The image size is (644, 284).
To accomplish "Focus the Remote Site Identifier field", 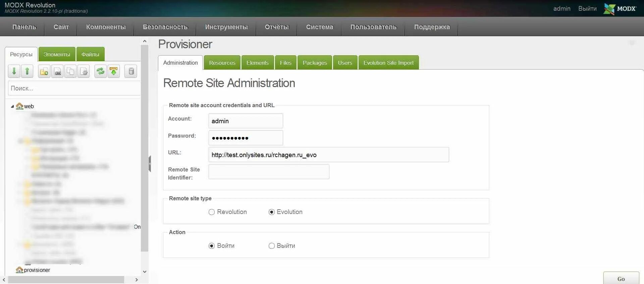I will [x=269, y=171].
